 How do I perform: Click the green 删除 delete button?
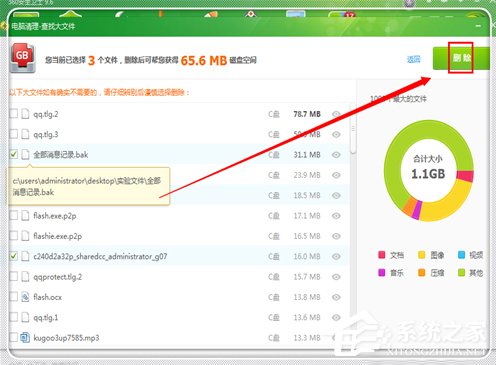[461, 58]
